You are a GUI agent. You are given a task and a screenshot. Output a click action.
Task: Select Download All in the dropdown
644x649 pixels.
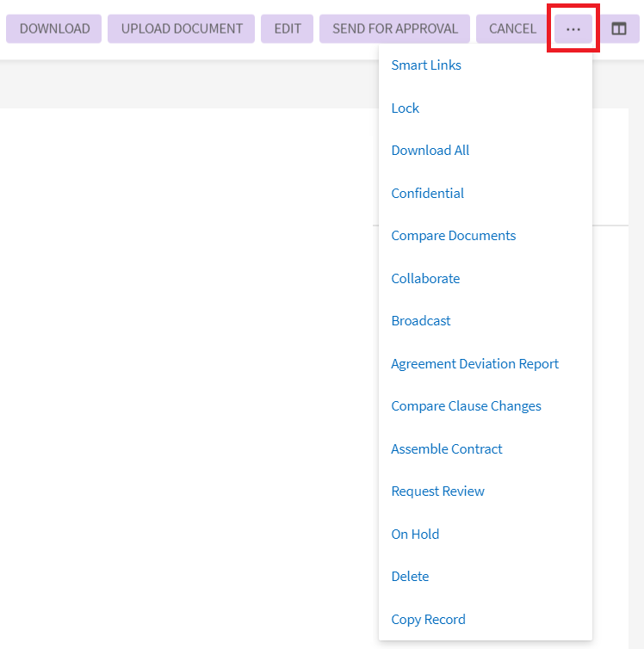pos(430,151)
